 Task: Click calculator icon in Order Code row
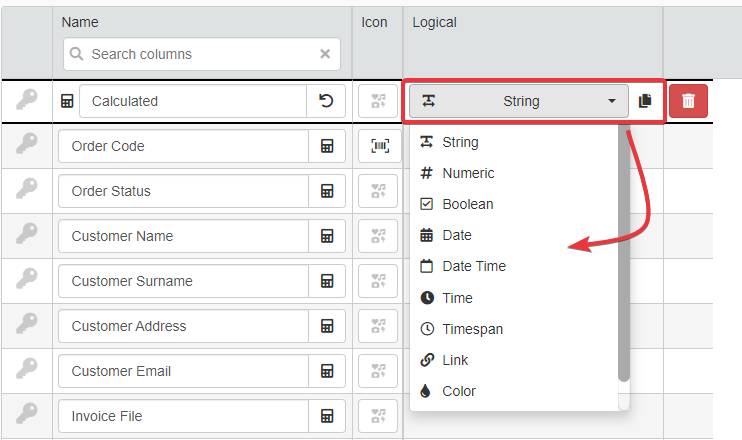326,146
